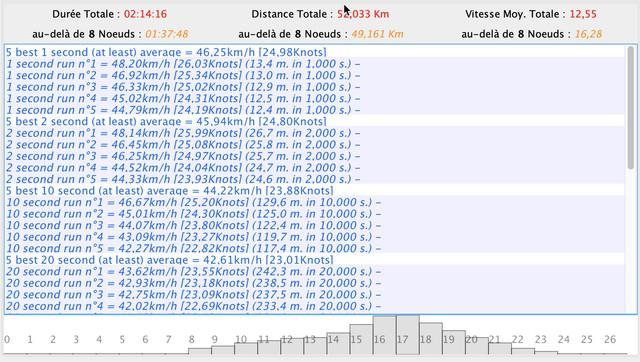Select row '10 second run n°2 = 45,01km/h'
This screenshot has width=640, height=362.
click(x=315, y=213)
